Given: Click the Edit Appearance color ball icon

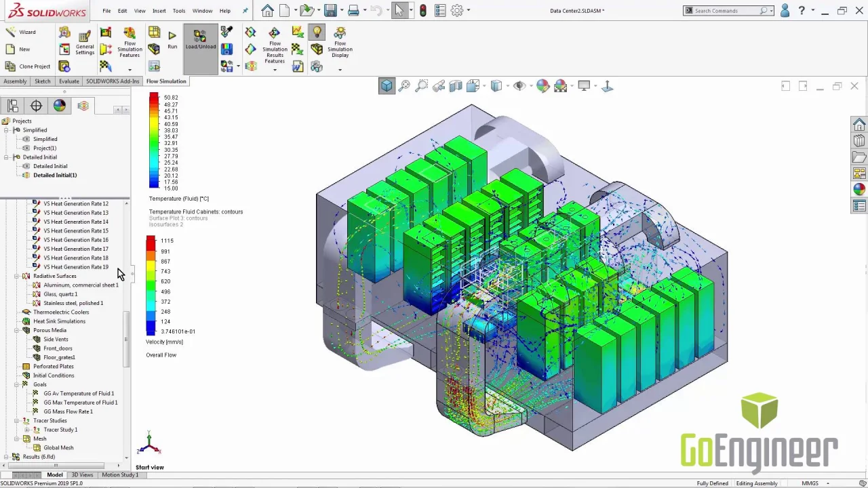Looking at the screenshot, I should click(x=542, y=86).
